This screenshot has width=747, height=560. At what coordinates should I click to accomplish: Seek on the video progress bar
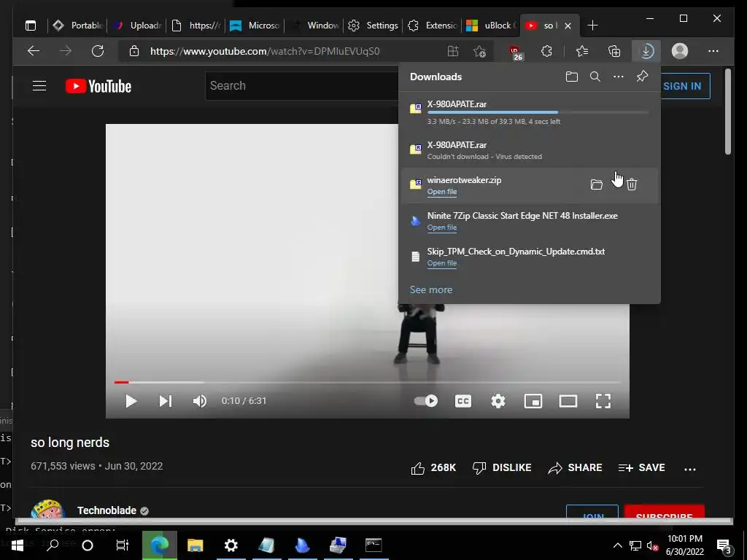[x=368, y=382]
